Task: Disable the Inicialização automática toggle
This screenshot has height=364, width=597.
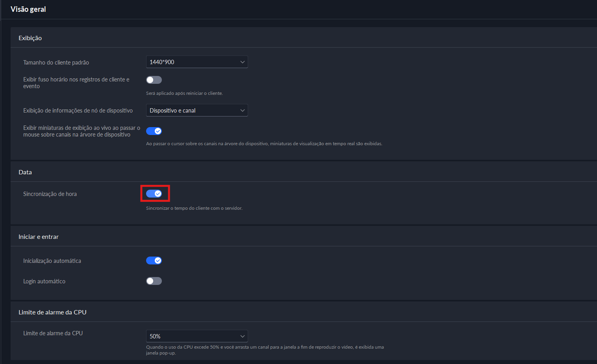Action: pos(154,261)
